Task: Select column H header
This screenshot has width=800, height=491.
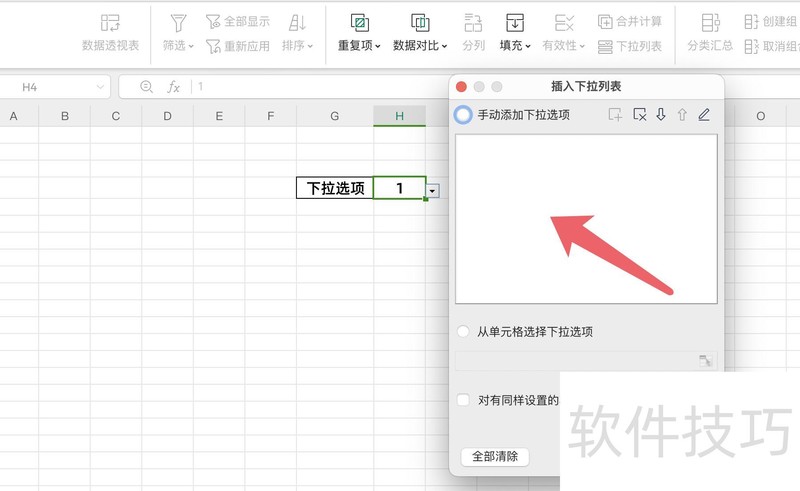Action: coord(399,116)
